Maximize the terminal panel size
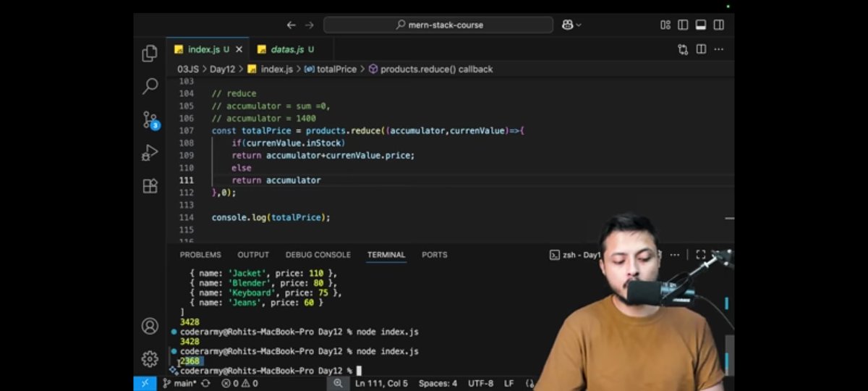 pos(700,255)
